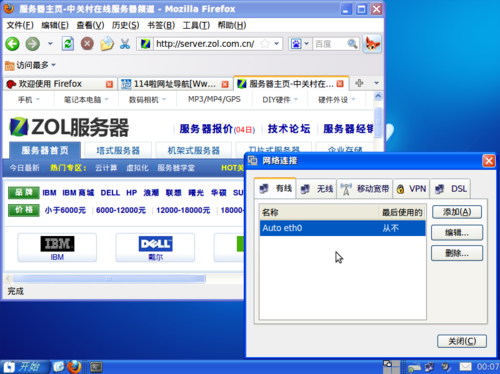Select the Auto eth0 connection row
Screen dimensions: 500x374
pos(342,228)
